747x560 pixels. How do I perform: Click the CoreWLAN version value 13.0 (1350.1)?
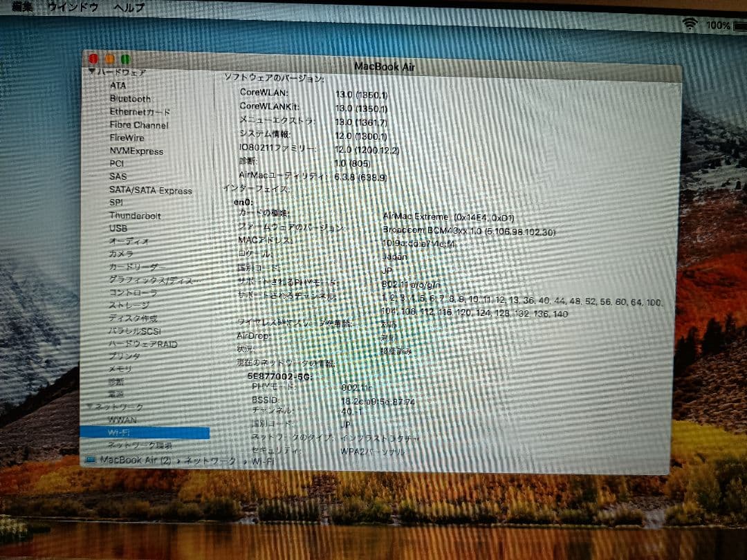point(361,95)
